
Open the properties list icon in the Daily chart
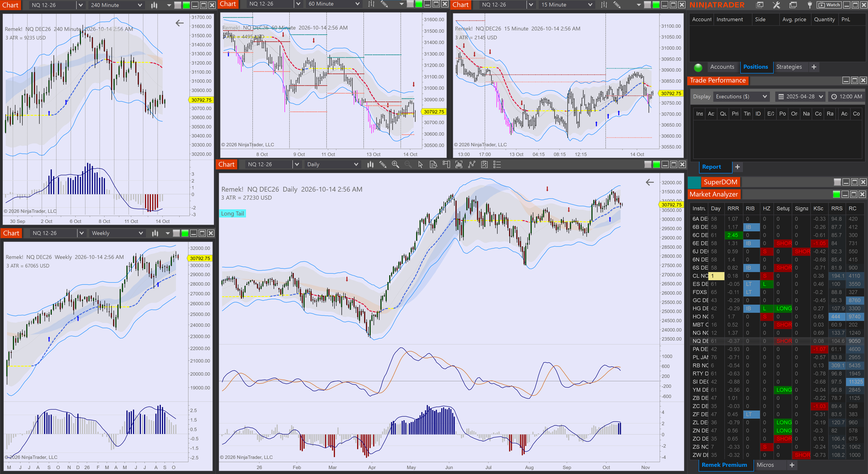point(497,165)
